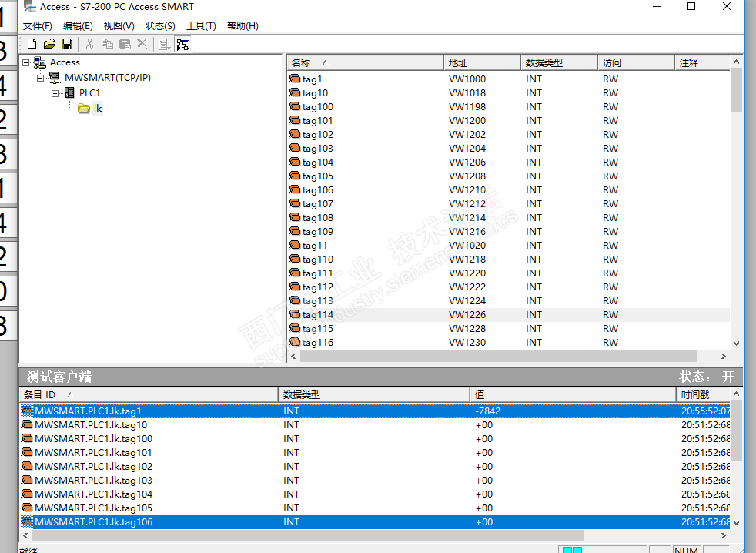
Task: Collapse the PLC1 tree node
Action: [x=55, y=93]
